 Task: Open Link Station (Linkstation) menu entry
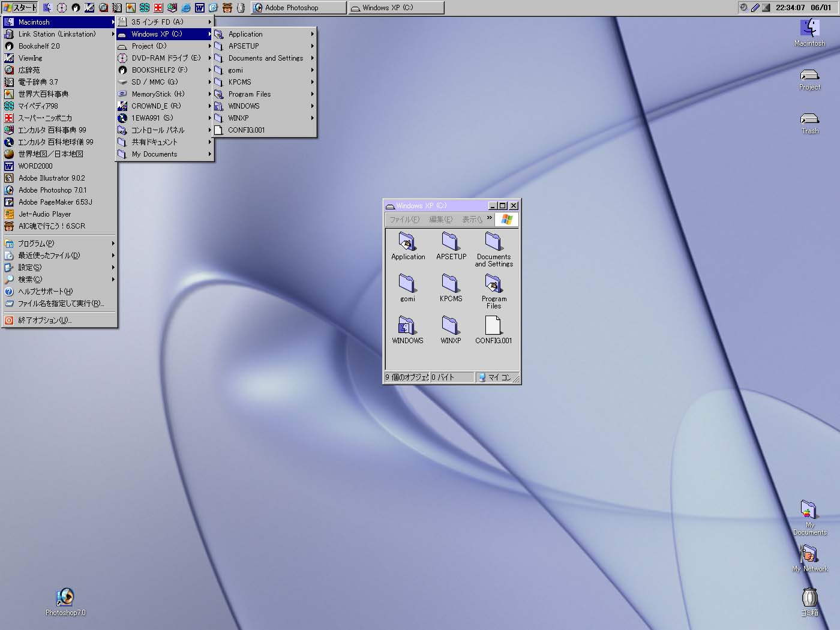(x=59, y=34)
